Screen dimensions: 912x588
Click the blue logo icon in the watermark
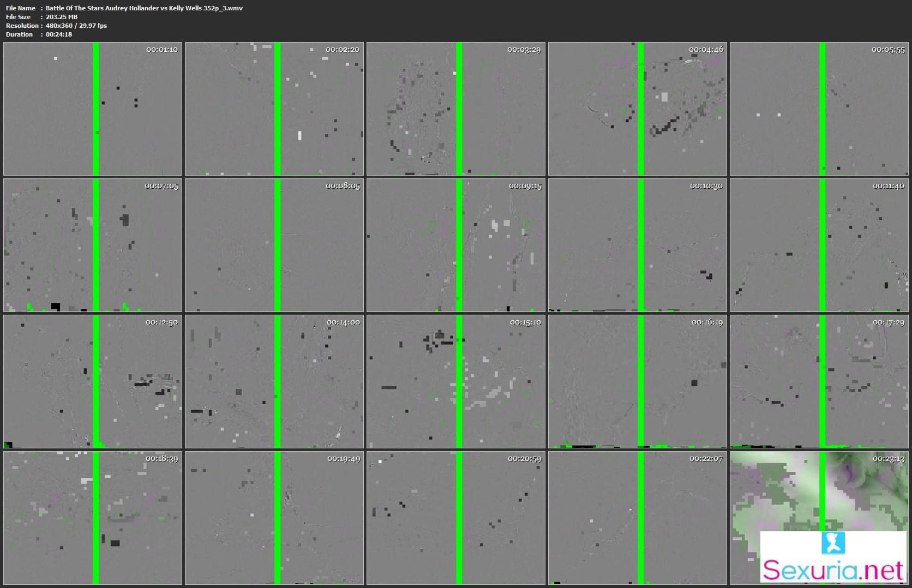coord(833,543)
